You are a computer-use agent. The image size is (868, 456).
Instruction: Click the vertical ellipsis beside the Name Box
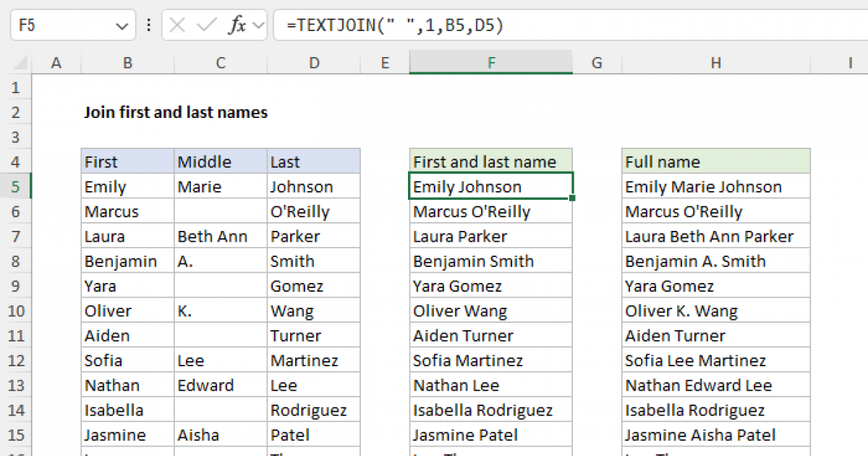(x=148, y=24)
